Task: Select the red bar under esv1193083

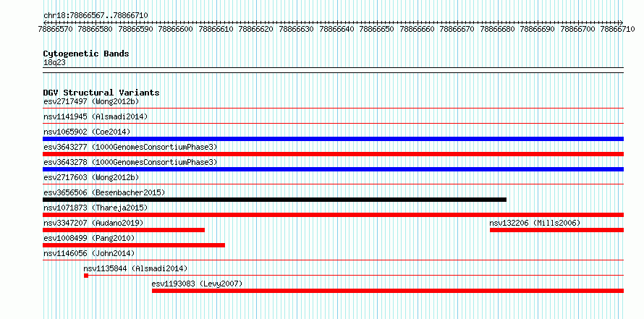Action: pos(388,291)
